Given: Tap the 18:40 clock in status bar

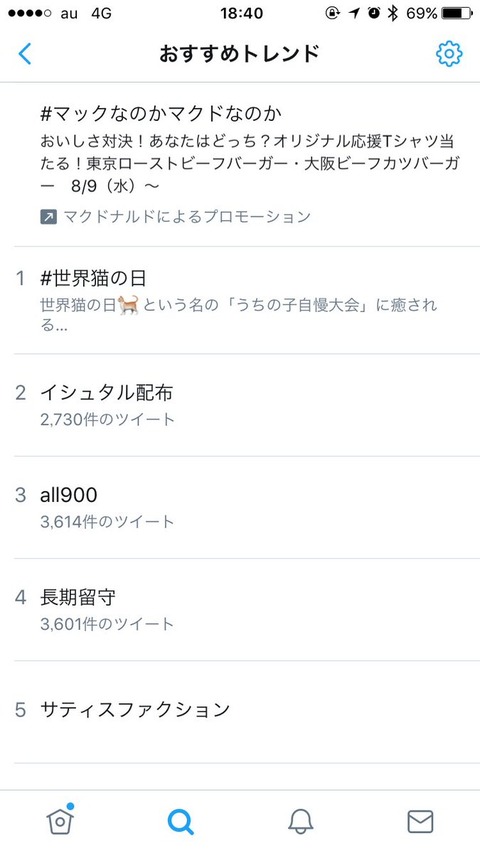Looking at the screenshot, I should click(242, 14).
